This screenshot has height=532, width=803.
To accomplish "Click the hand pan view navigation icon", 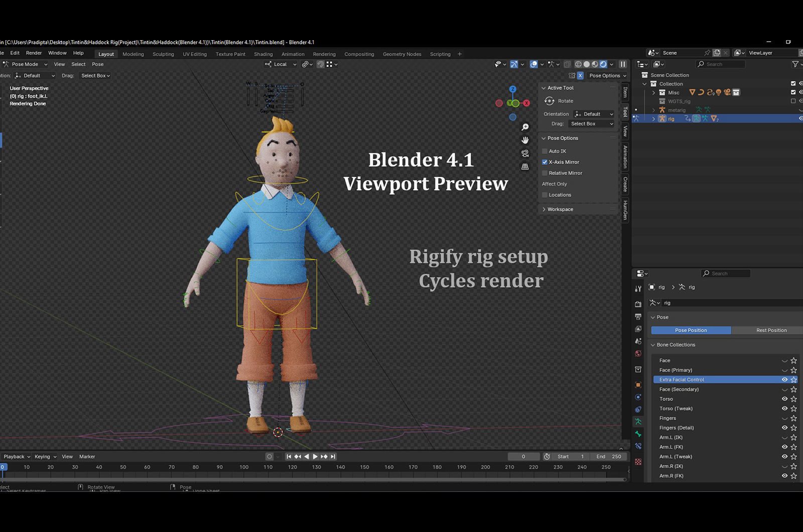I will 525,140.
